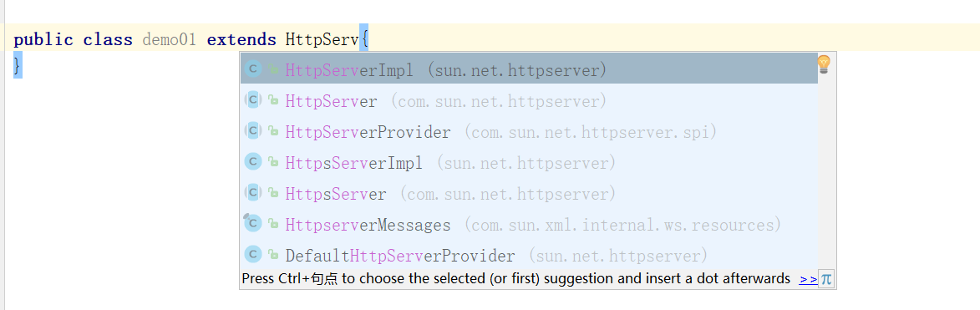Select HttpsServerImpl in the suggestion list
980x310 pixels.
529,162
